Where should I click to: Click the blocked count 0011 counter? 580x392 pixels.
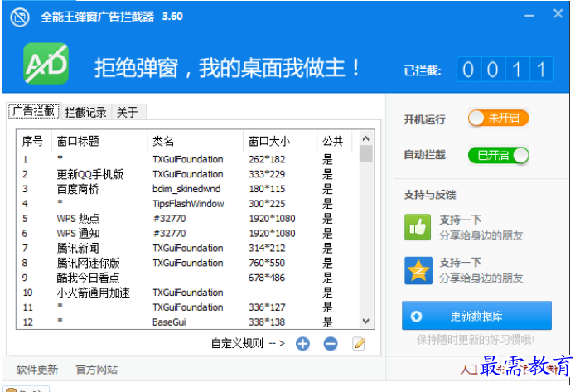point(505,69)
